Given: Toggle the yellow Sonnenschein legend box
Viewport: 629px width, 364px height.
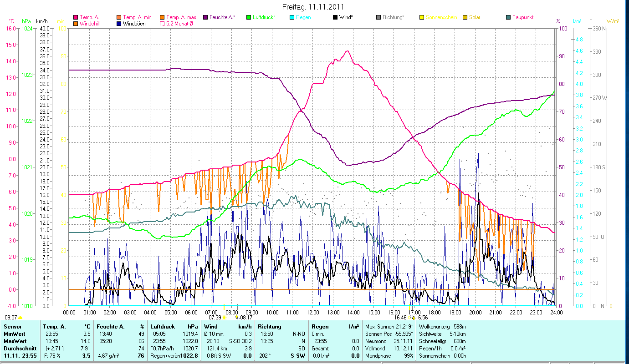Looking at the screenshot, I should coord(422,17).
